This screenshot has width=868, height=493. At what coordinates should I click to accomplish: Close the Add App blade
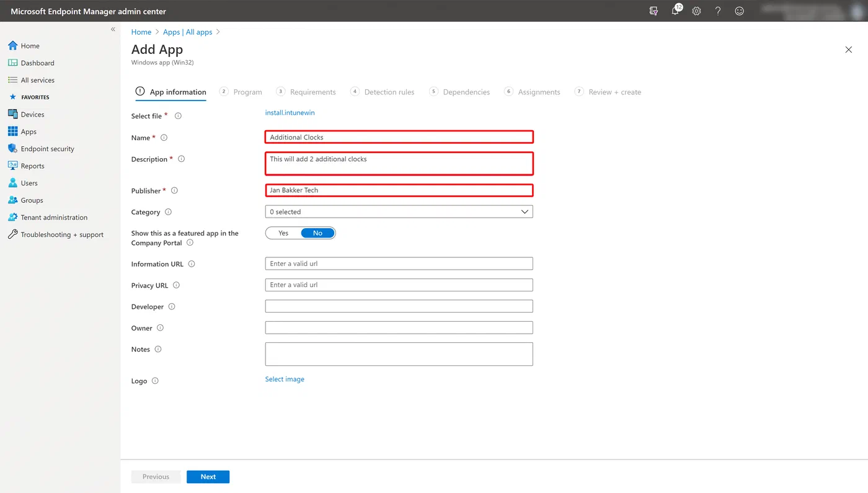click(849, 50)
